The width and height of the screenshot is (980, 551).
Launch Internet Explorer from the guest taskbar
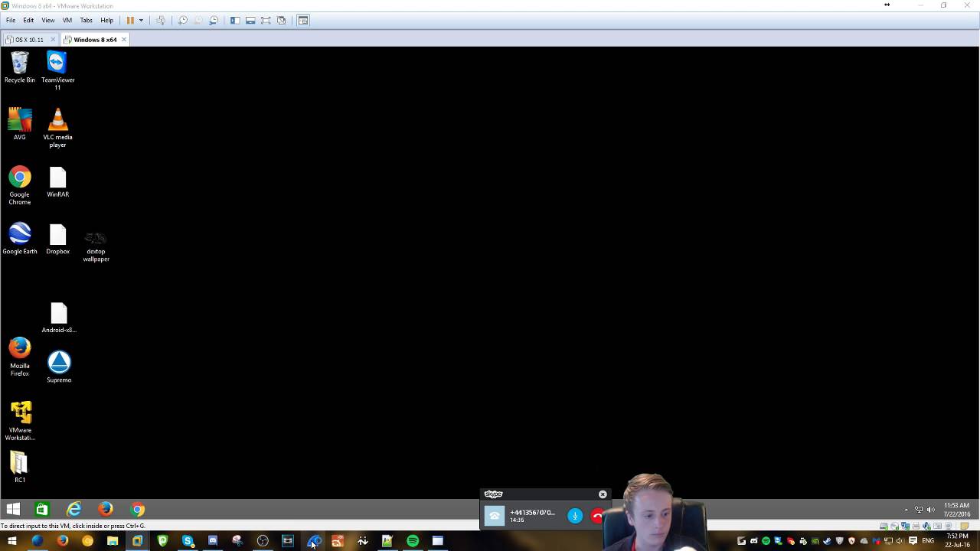73,510
